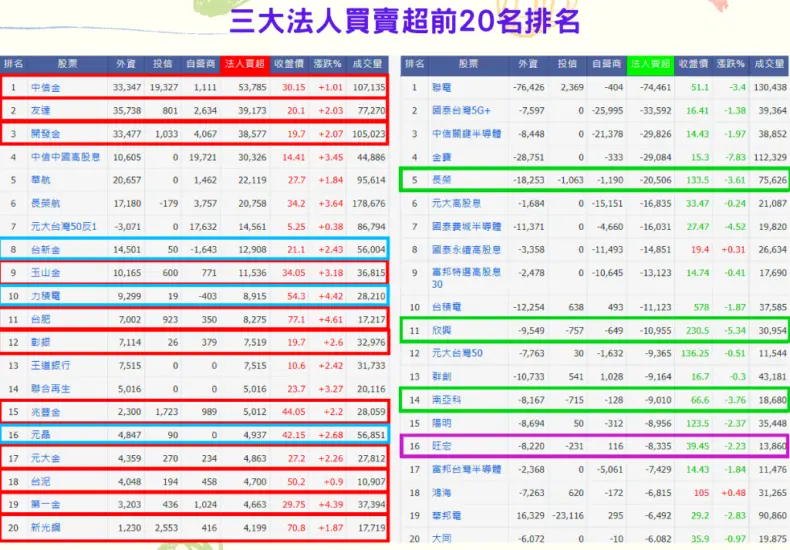Select the -23,116 投信 value for 華邦電
The height and width of the screenshot is (550, 790).
[568, 516]
